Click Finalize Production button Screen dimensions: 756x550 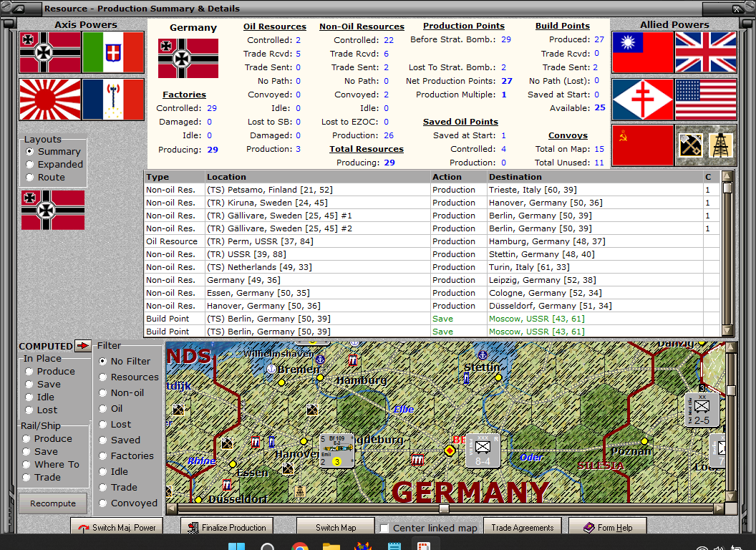coord(227,527)
